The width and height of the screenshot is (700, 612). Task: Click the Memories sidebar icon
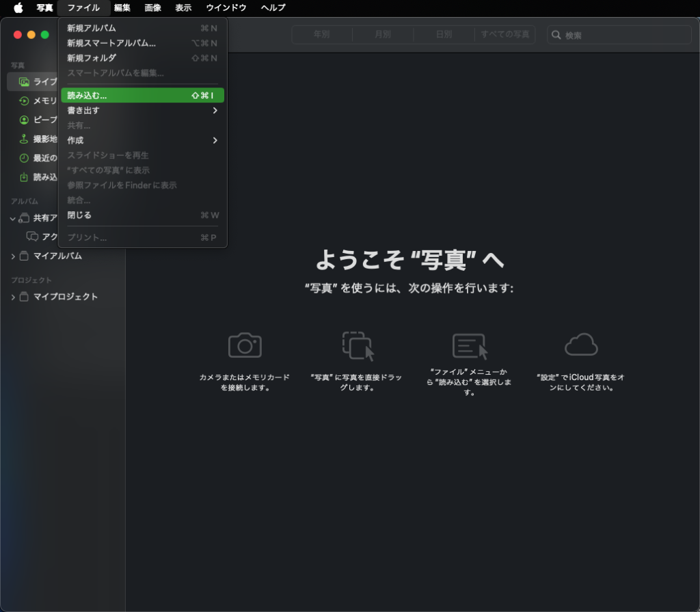24,101
